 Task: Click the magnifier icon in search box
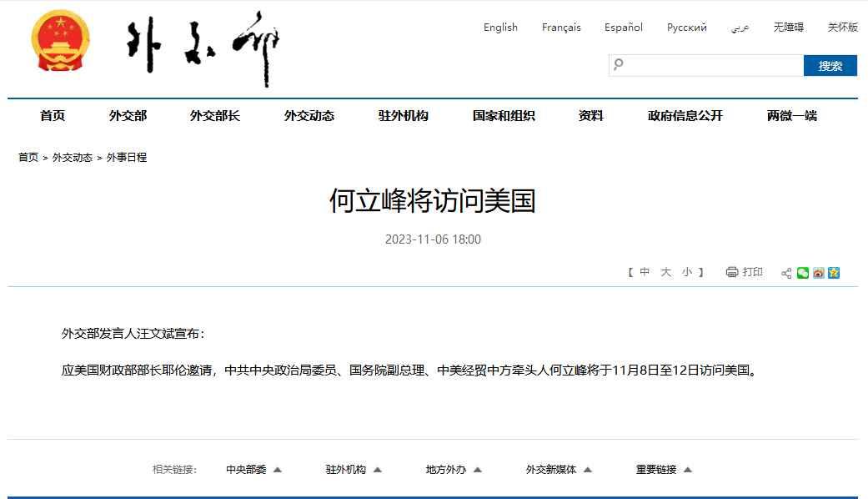coord(618,64)
